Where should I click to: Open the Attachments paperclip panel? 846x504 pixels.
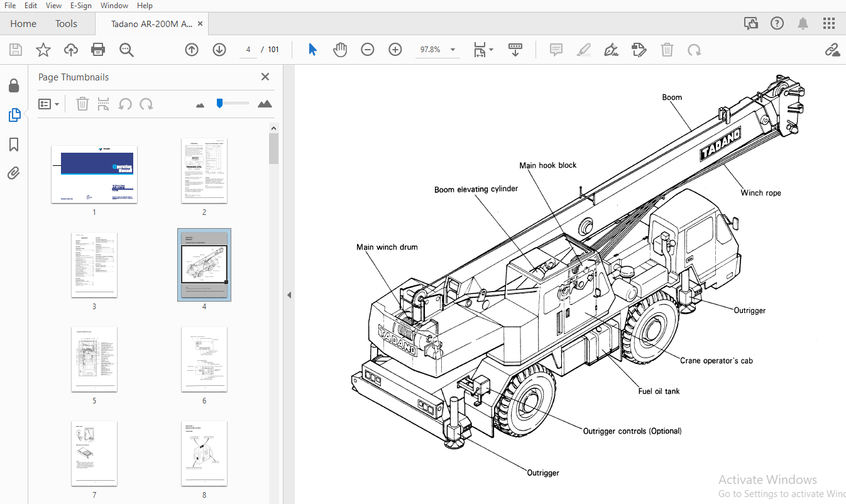pyautogui.click(x=14, y=173)
